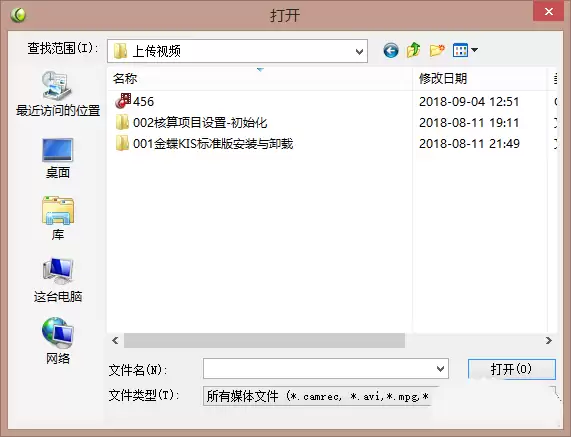
Task: Select the 网络 network icon
Action: pos(58,341)
